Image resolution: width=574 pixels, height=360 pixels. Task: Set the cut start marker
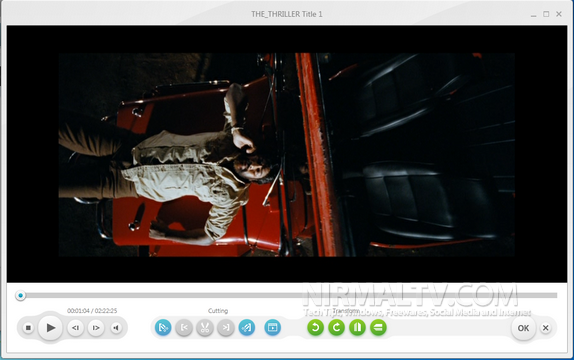coord(184,327)
